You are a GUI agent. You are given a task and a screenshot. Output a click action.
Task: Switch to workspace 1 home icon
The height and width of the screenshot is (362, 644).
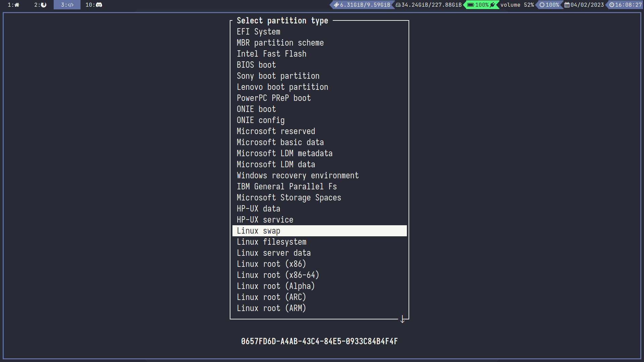17,5
